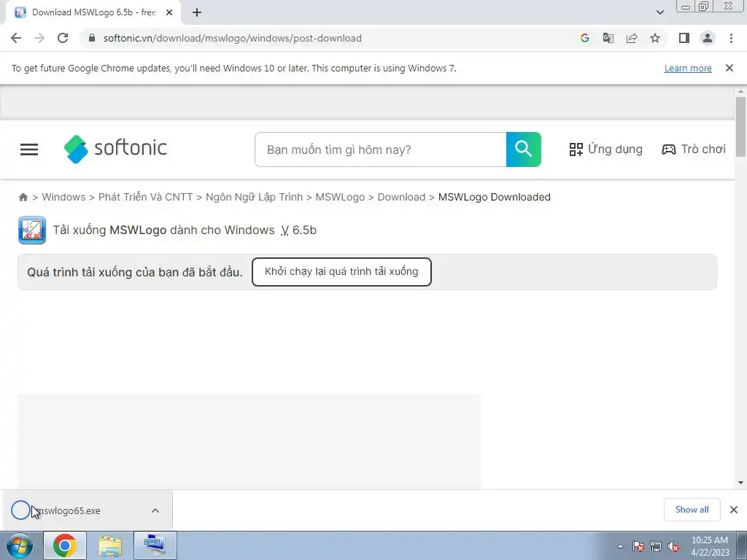
Task: Open the Softonic hamburger menu
Action: coord(29,149)
